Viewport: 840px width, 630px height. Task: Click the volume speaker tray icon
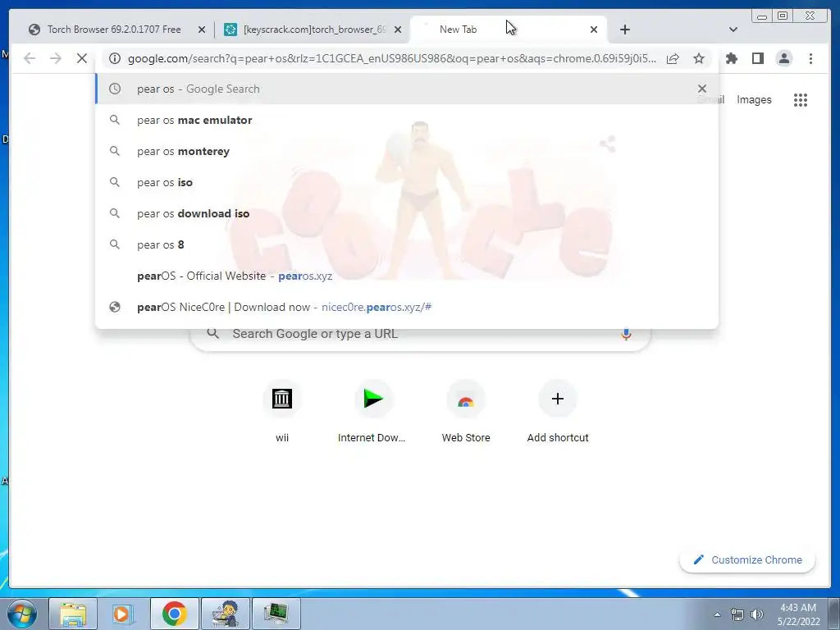tap(756, 614)
